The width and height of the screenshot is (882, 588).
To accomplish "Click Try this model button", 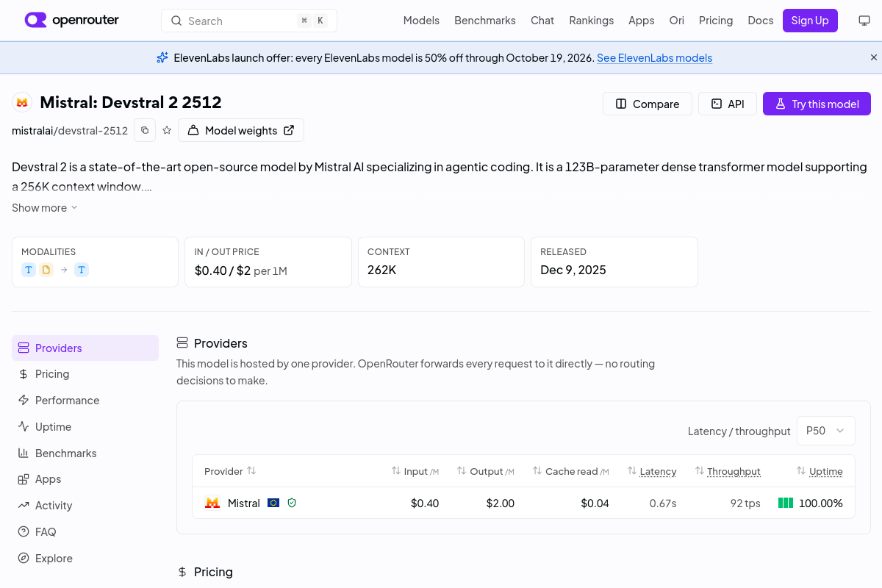I will 817,104.
